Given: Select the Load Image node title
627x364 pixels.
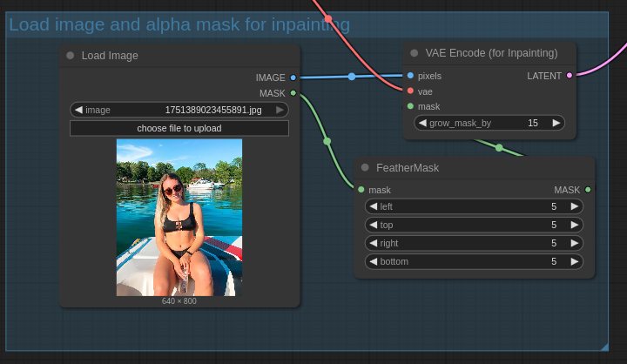Looking at the screenshot, I should click(x=110, y=56).
